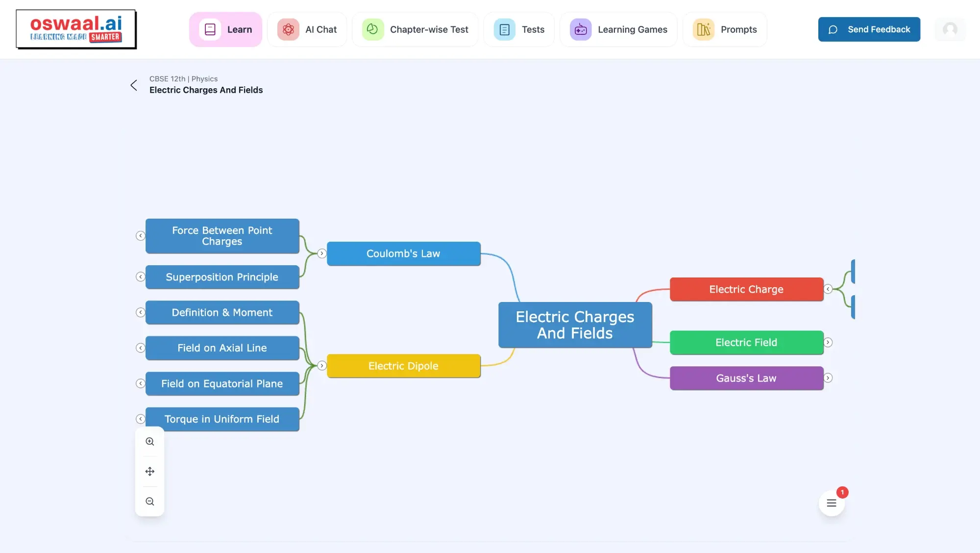Go to the Tests tab
Viewport: 980px width, 553px height.
point(519,29)
